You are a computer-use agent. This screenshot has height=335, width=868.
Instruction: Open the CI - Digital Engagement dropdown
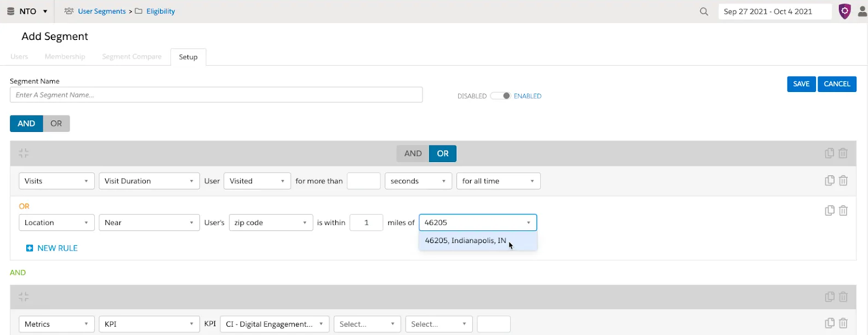coord(275,324)
